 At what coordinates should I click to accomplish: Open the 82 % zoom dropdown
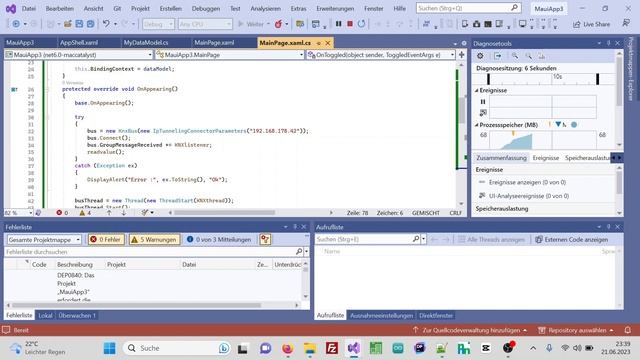[x=18, y=213]
